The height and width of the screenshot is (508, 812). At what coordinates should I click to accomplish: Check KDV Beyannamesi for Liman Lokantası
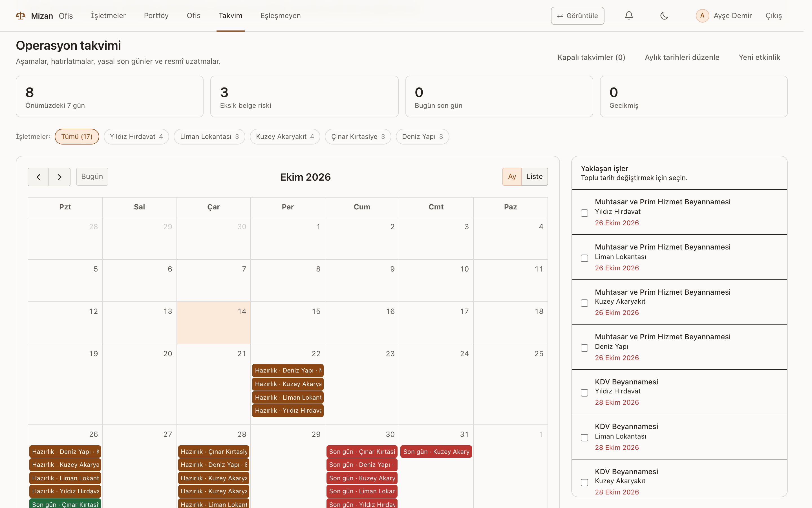pos(584,437)
